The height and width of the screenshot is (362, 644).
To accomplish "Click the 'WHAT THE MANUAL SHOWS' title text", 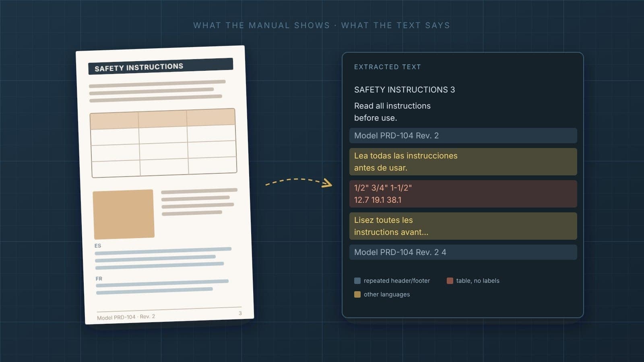I will (x=262, y=25).
